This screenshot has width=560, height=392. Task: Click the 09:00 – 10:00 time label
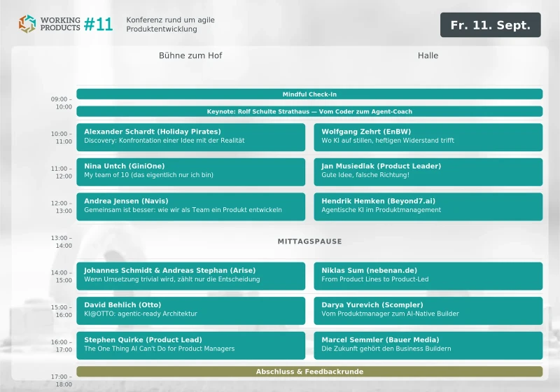click(62, 103)
